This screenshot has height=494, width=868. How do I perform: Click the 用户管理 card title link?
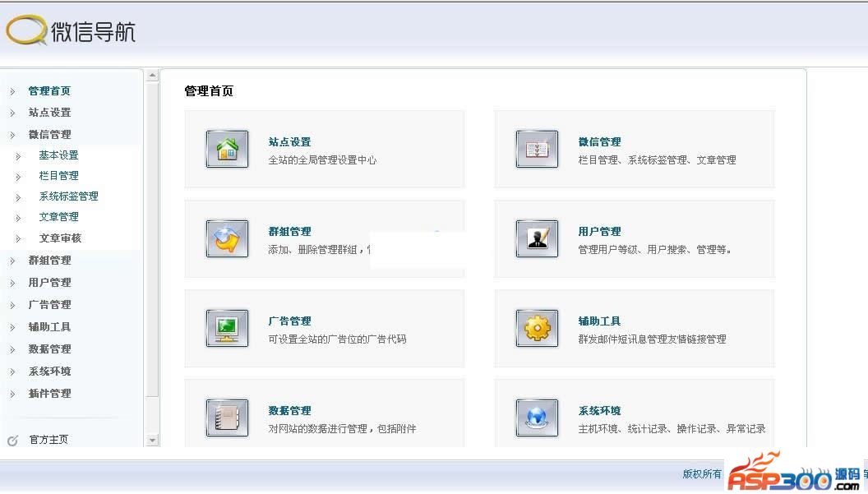click(x=599, y=232)
